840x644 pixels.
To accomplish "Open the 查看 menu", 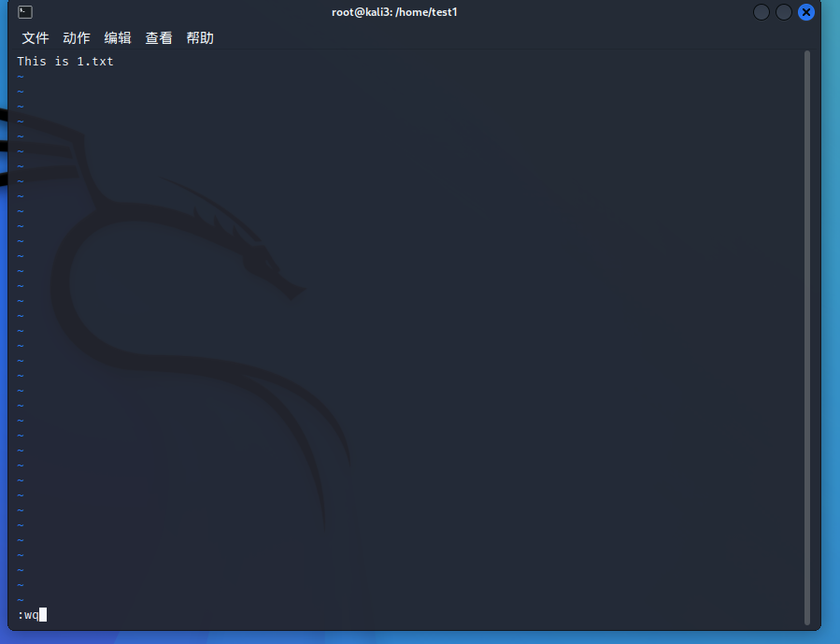I will (159, 38).
